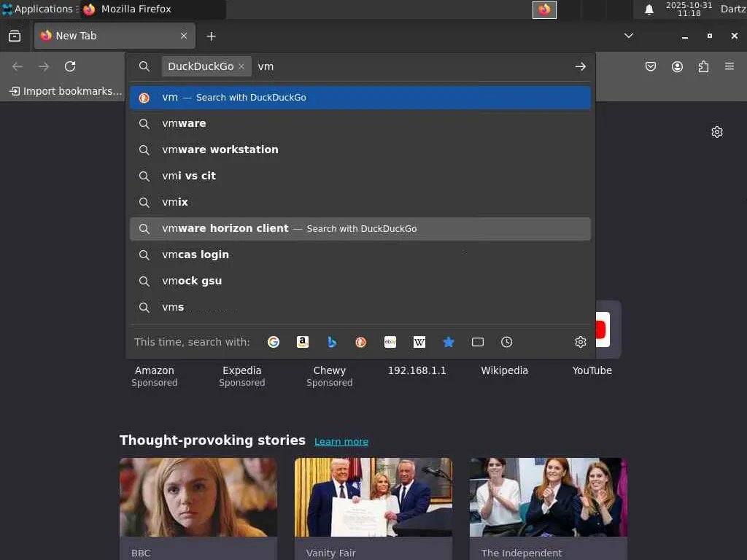Go forward one page
Screen dimensions: 747x560
click(x=44, y=66)
